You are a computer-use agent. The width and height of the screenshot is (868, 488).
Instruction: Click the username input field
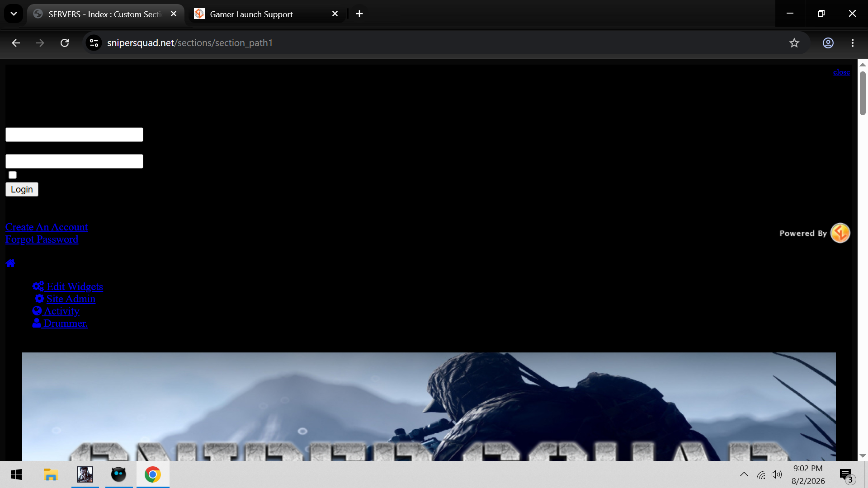point(74,135)
